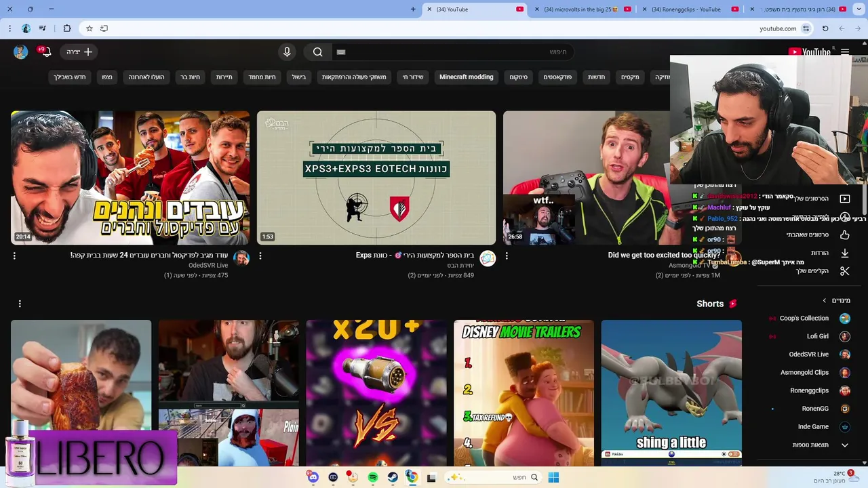The height and width of the screenshot is (488, 868).
Task: Select the משחקי פעולה והרפתקאות chip
Action: pyautogui.click(x=354, y=77)
